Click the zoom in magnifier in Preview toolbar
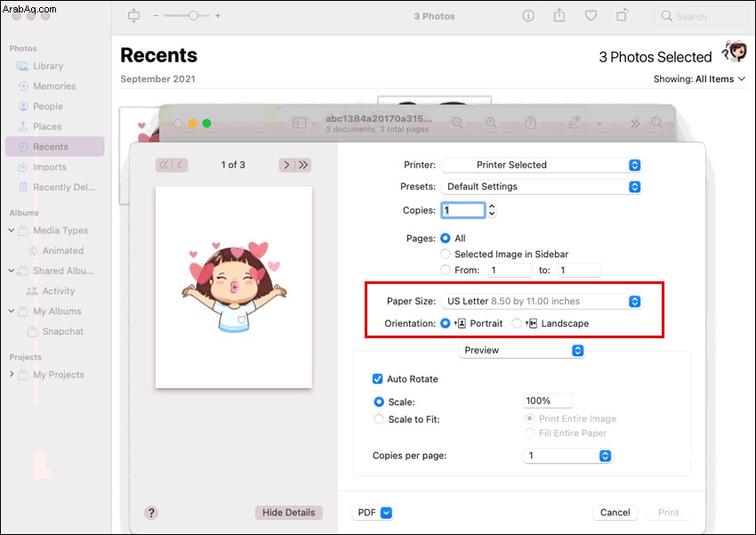Image resolution: width=756 pixels, height=535 pixels. point(491,123)
